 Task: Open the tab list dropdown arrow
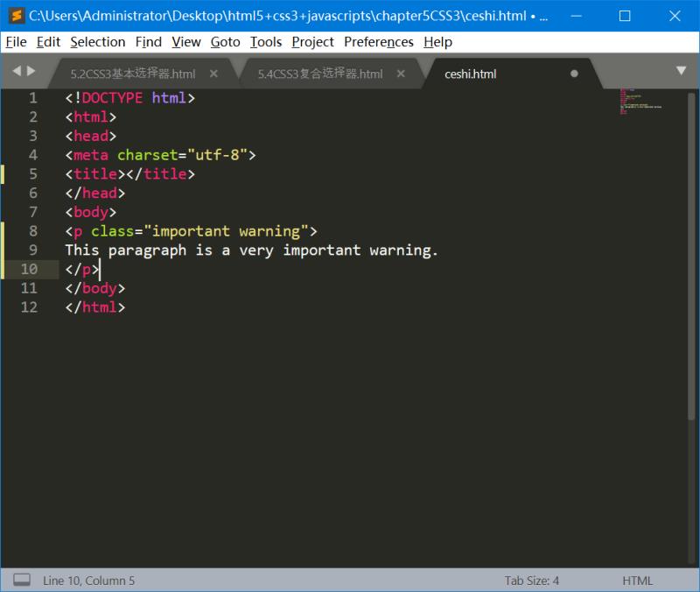681,71
